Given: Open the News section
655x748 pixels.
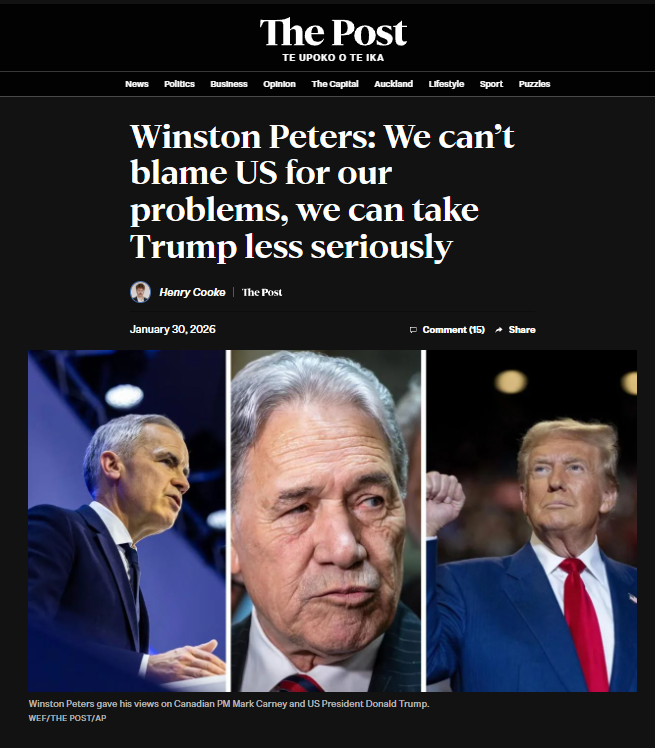Looking at the screenshot, I should click(x=137, y=84).
